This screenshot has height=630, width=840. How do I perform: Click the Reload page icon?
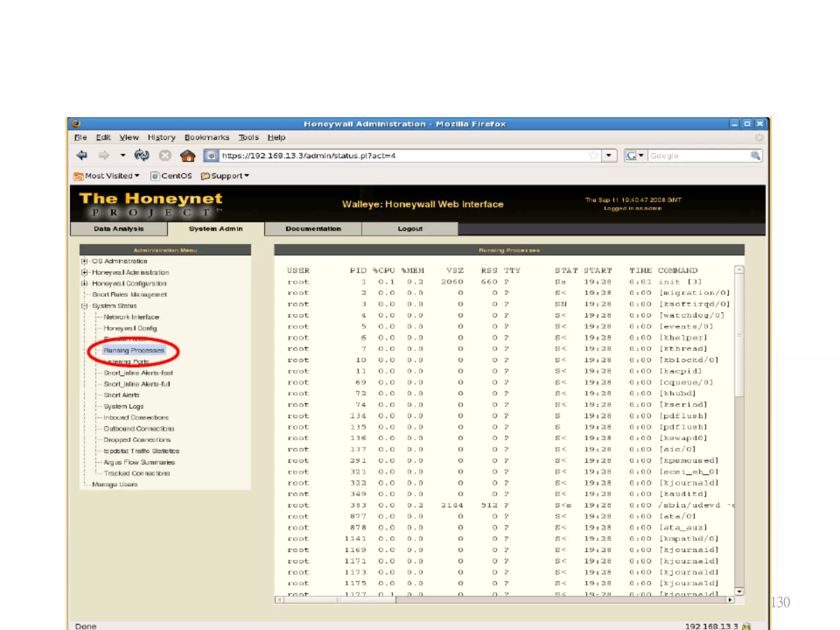coord(142,155)
